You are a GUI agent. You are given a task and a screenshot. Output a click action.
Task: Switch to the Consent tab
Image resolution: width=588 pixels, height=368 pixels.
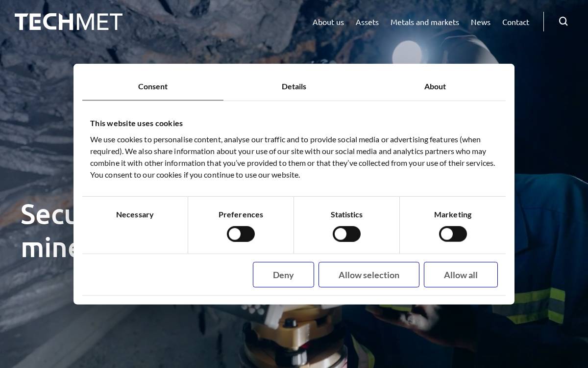tap(153, 86)
